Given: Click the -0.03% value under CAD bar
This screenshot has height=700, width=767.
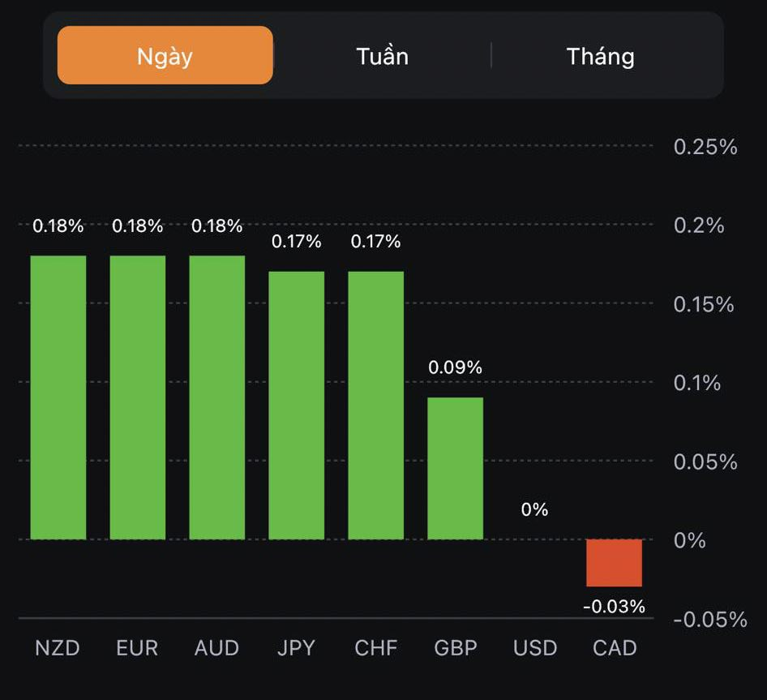Looking at the screenshot, I should tap(615, 606).
